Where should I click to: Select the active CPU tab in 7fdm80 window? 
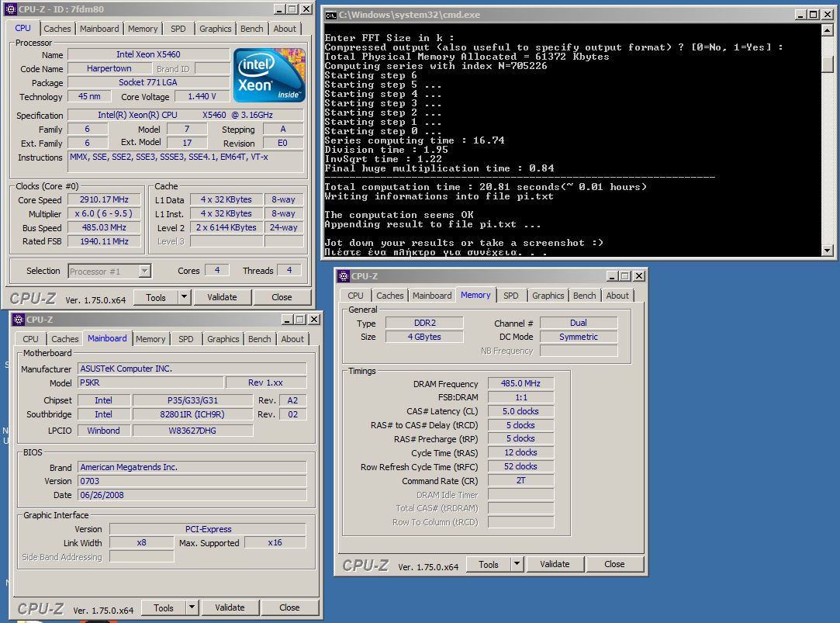click(22, 28)
